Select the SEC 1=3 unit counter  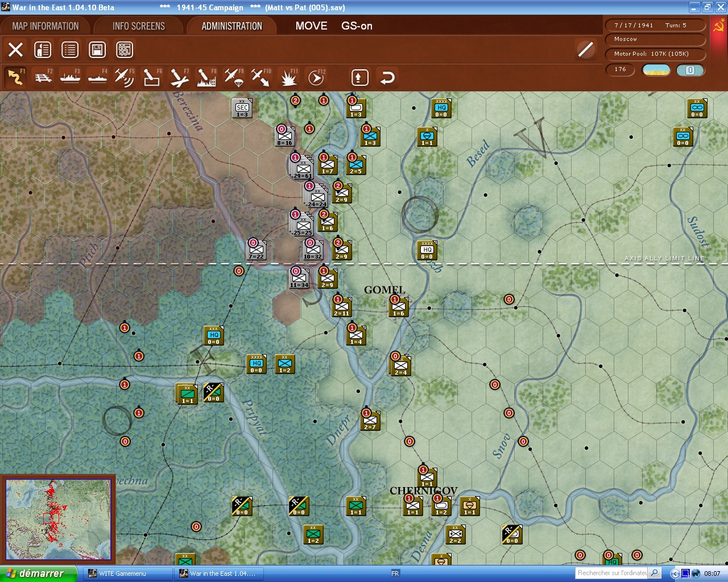pos(242,108)
